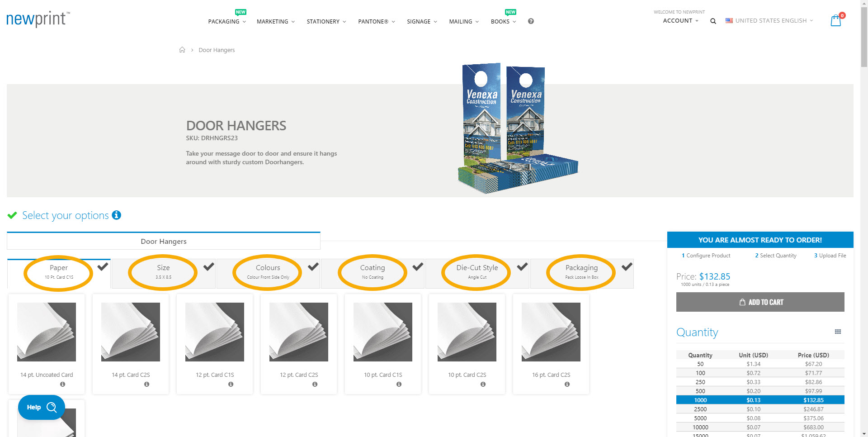This screenshot has width=868, height=437.
Task: Show info for 10 pt. Card C1S
Action: pyautogui.click(x=399, y=384)
